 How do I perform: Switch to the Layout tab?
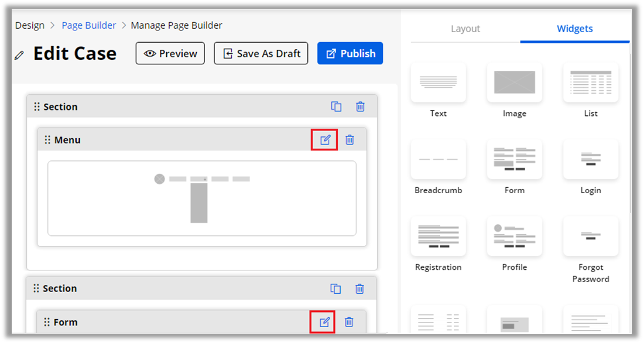tap(465, 29)
